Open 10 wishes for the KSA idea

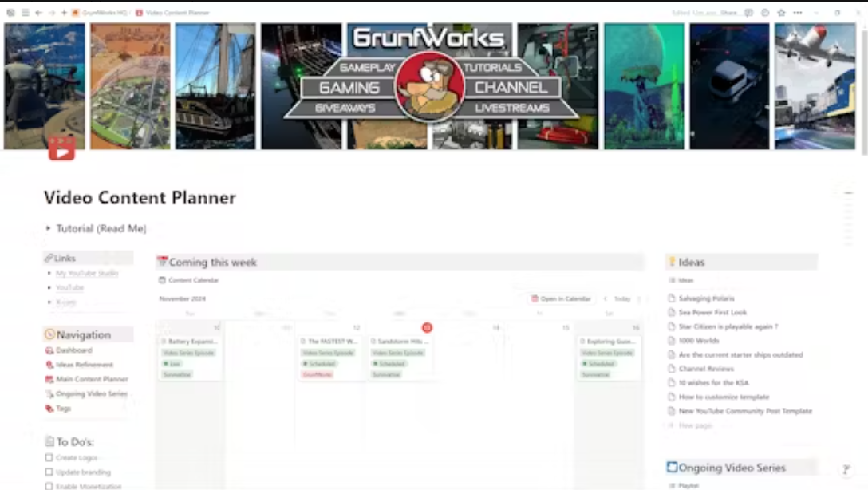coord(713,382)
